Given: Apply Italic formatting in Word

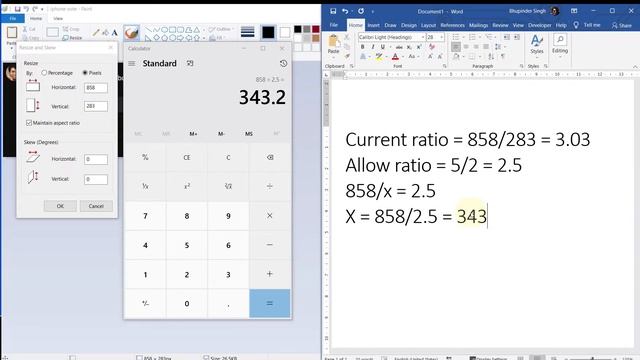Looking at the screenshot, I should pos(372,47).
